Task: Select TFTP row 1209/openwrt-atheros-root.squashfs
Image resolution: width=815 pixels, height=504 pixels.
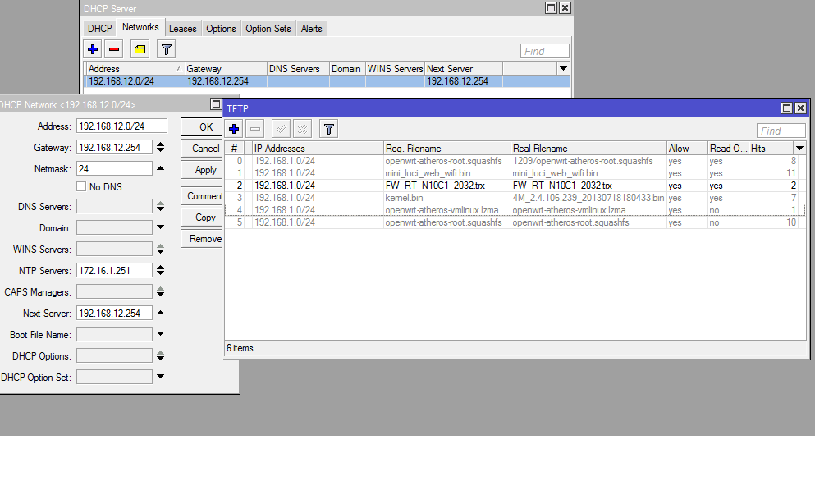Action: tap(515, 161)
